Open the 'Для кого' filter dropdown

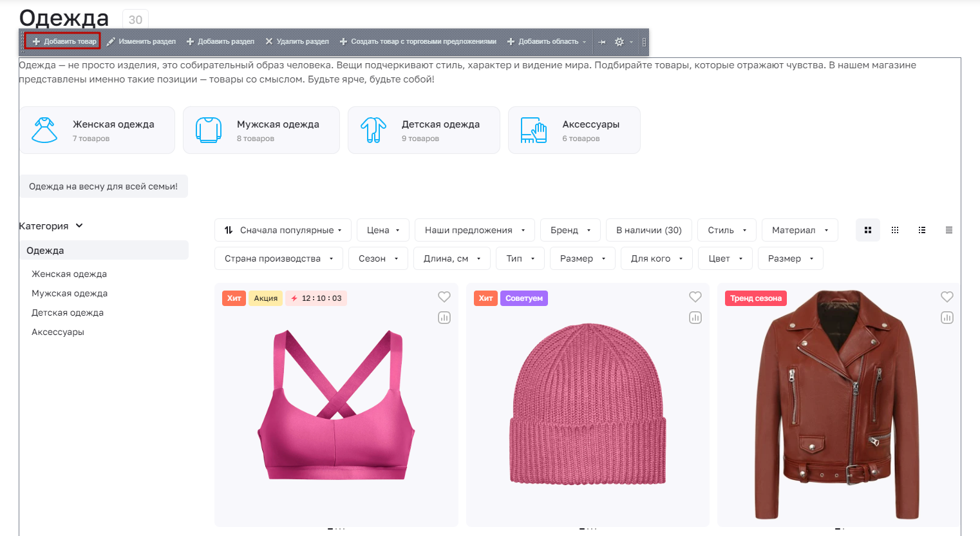[657, 258]
